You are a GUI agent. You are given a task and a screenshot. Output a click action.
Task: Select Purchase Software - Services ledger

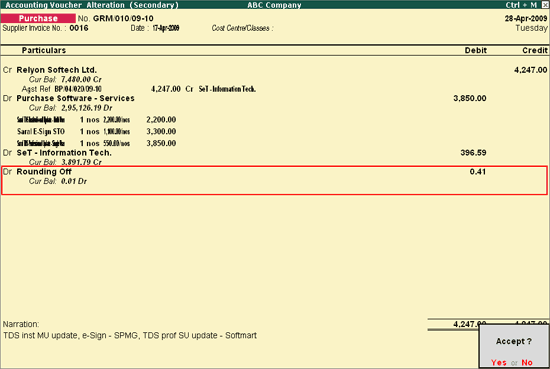75,98
